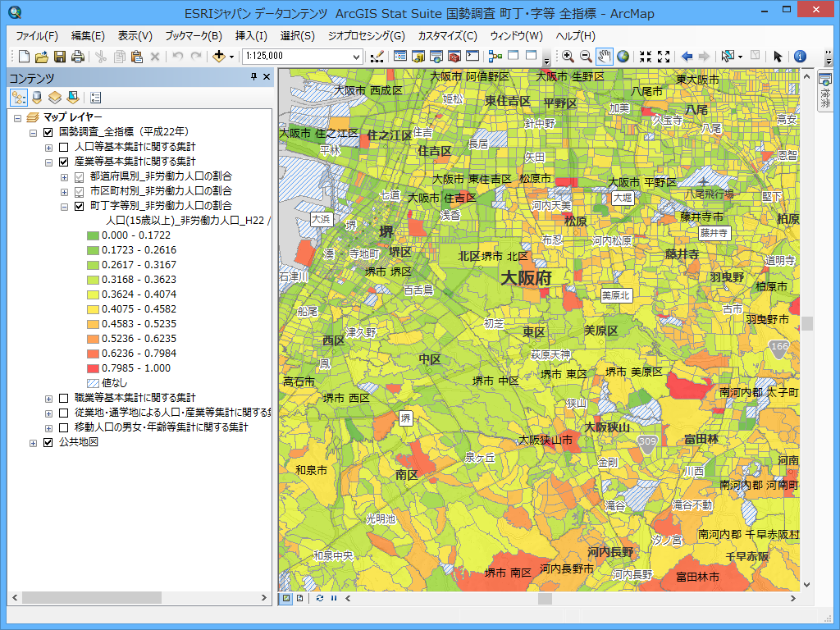Screen dimensions: 840x630
Task: Click the 0.7985 - 1.000 red legend swatch
Action: point(93,368)
